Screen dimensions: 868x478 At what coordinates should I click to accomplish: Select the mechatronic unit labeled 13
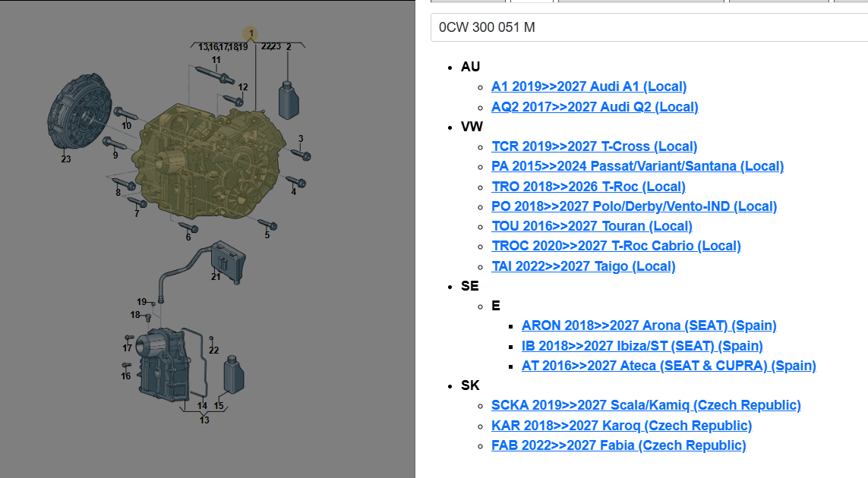coord(163,366)
